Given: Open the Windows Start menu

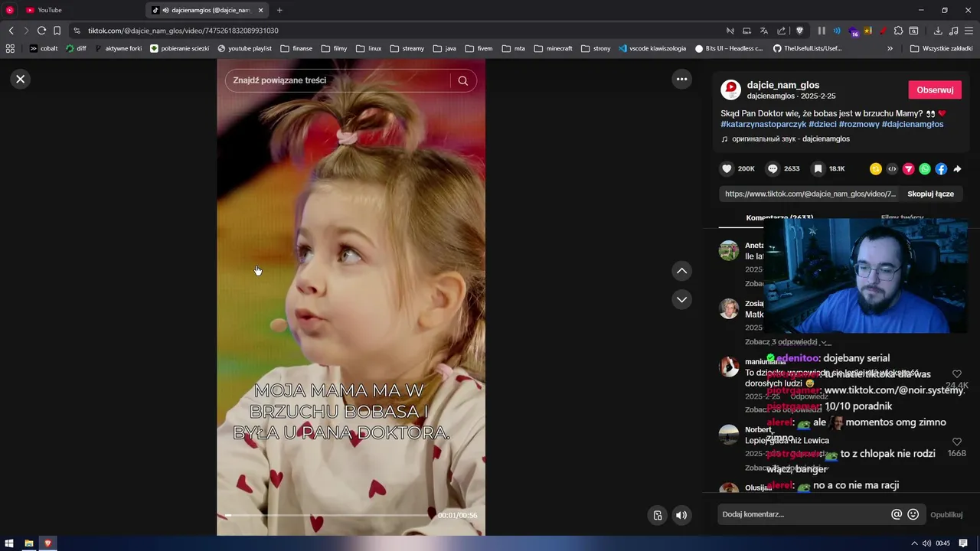Looking at the screenshot, I should pos(9,543).
